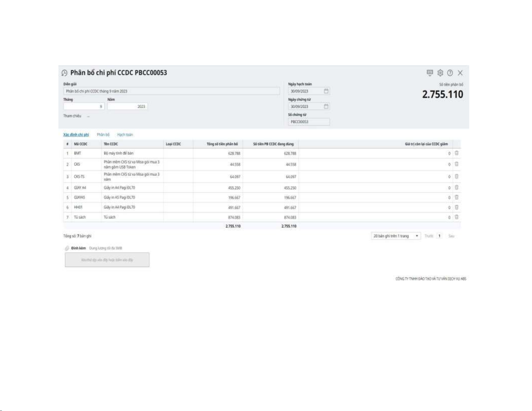Click the 64.097 total allocation cell
Viewport: 532px width, 411px height.
218,177
